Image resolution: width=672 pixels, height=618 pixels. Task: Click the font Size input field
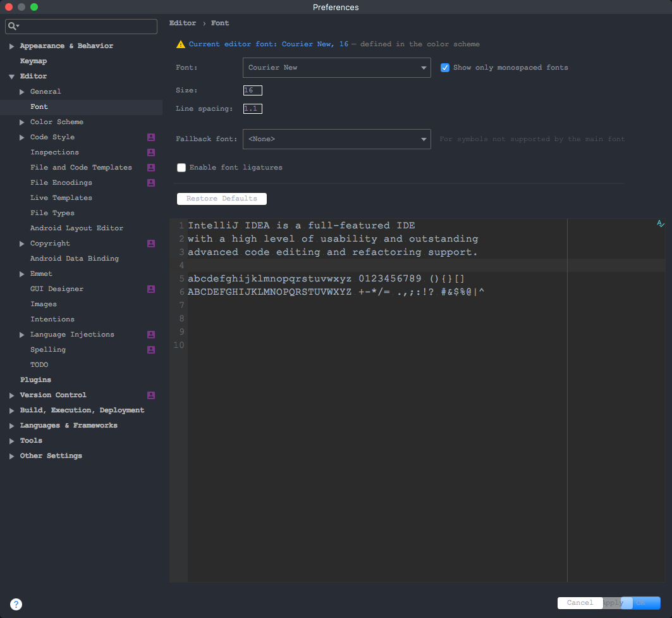point(252,90)
